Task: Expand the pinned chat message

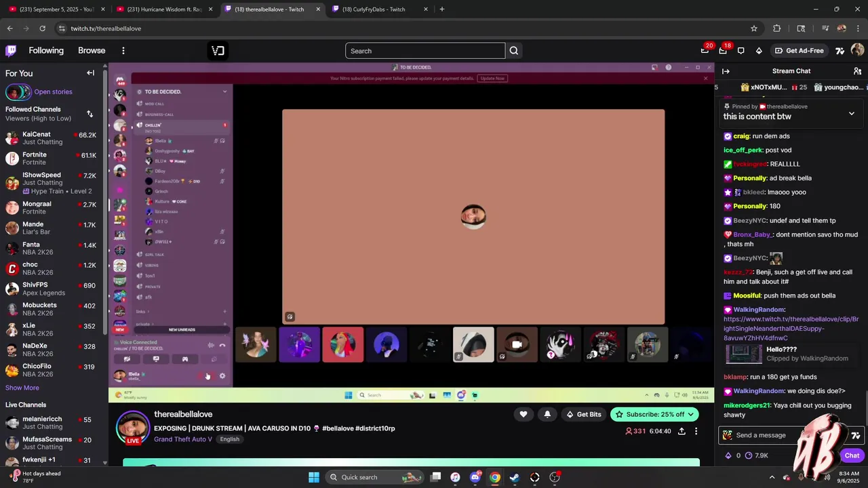Action: [852, 114]
